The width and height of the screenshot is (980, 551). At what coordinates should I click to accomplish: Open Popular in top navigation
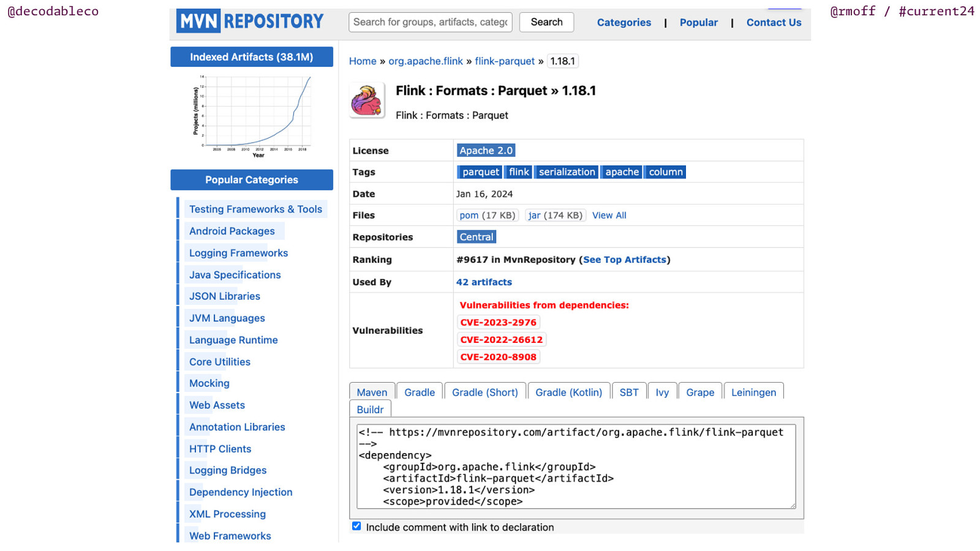click(699, 23)
